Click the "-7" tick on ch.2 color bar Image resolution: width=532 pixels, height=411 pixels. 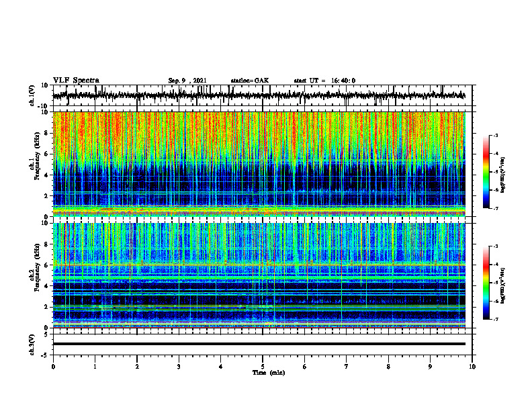coord(495,319)
